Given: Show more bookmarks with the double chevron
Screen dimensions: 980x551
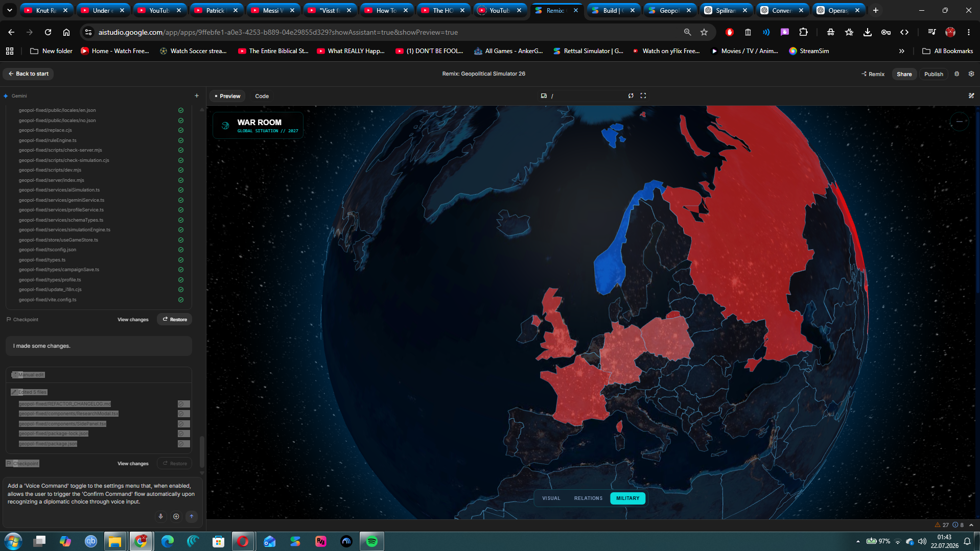Looking at the screenshot, I should [x=902, y=51].
